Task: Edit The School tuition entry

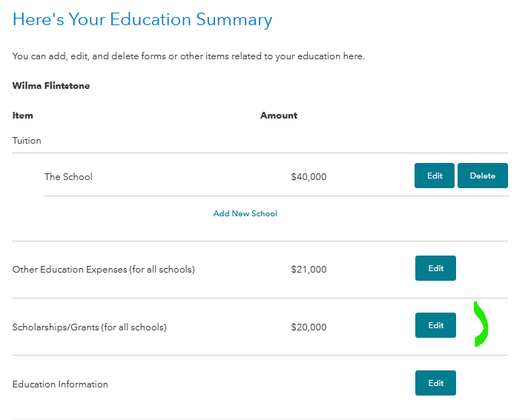Action: (434, 176)
